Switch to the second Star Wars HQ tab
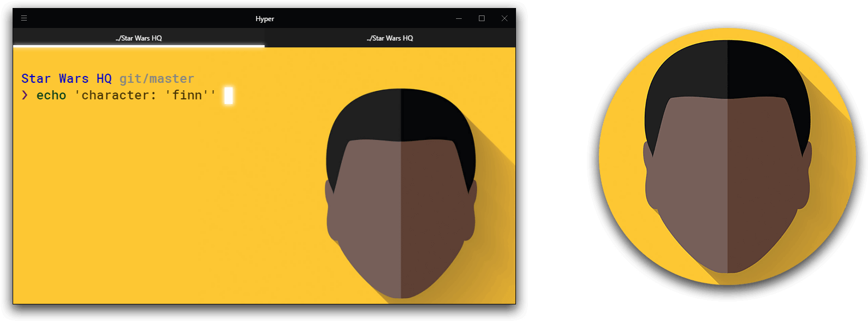 390,38
